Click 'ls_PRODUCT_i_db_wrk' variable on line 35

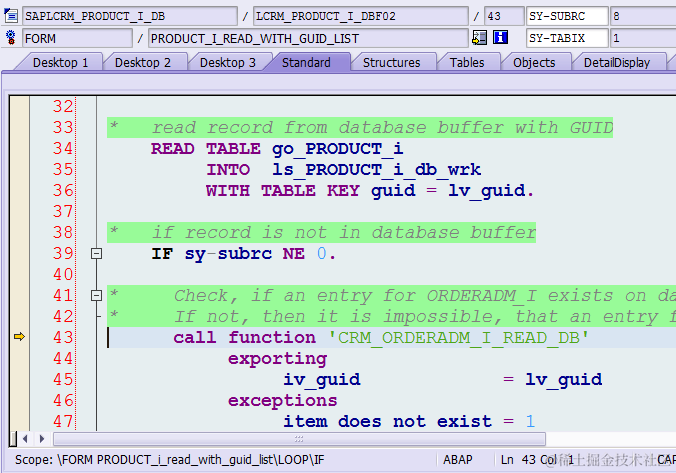376,170
